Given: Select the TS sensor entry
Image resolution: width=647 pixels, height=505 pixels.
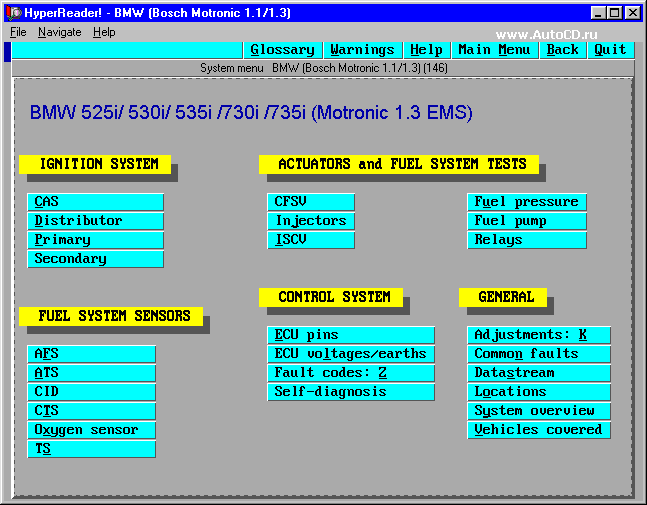Looking at the screenshot, I should click(x=92, y=449).
